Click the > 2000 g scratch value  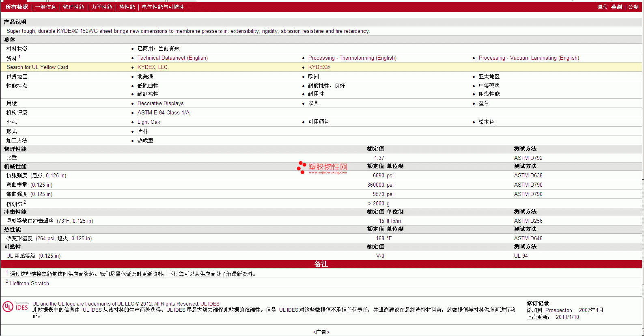(x=379, y=204)
